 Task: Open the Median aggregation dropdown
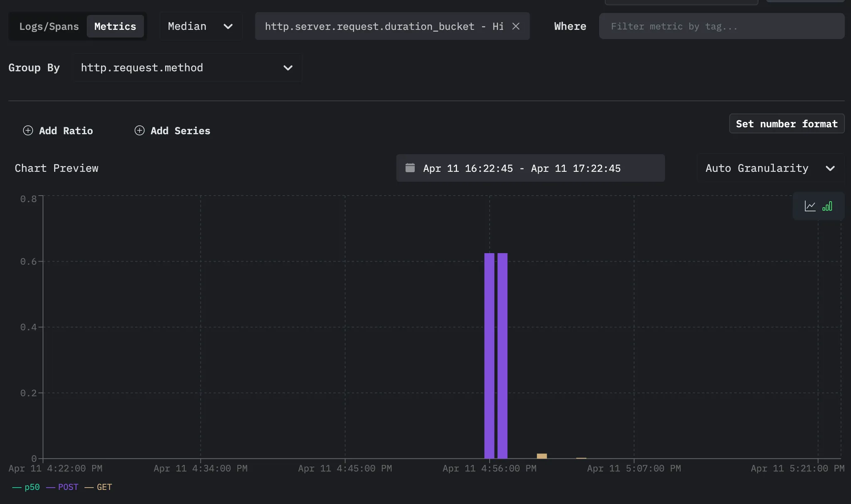(x=201, y=26)
